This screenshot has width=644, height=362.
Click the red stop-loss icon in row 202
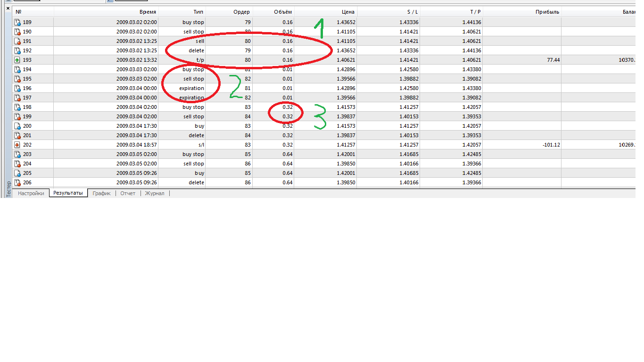click(17, 145)
